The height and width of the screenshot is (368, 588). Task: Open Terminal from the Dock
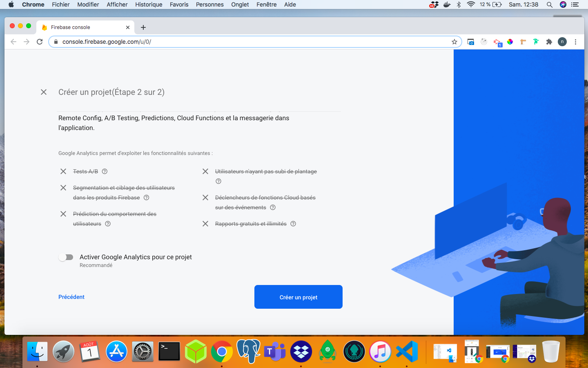point(169,351)
